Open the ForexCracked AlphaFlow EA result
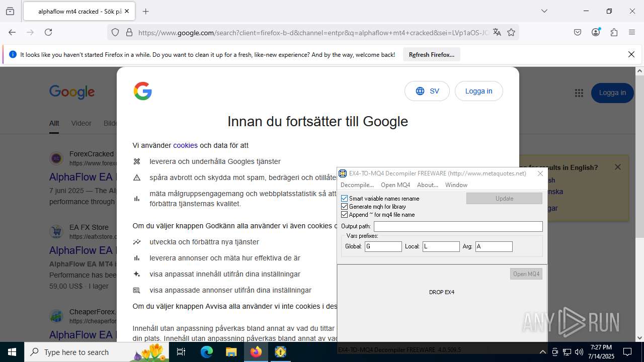Screen dimensions: 644x362 tap(83, 177)
